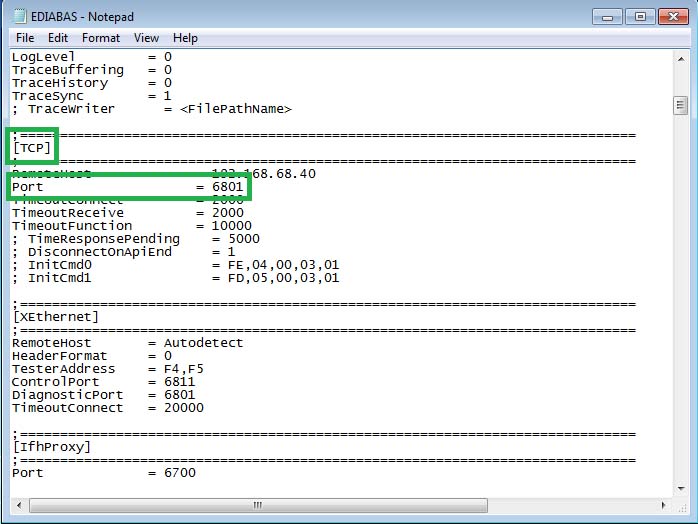Click the TraceBuffering line
The image size is (698, 524).
click(x=92, y=70)
